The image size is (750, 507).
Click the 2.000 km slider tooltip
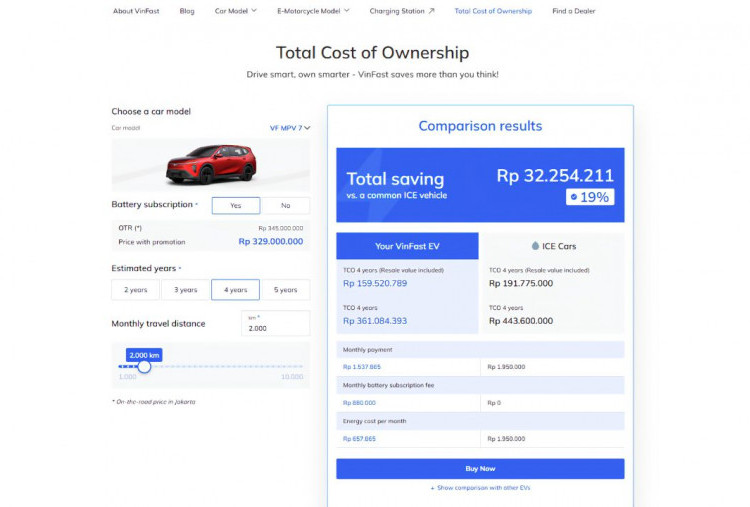(x=144, y=355)
